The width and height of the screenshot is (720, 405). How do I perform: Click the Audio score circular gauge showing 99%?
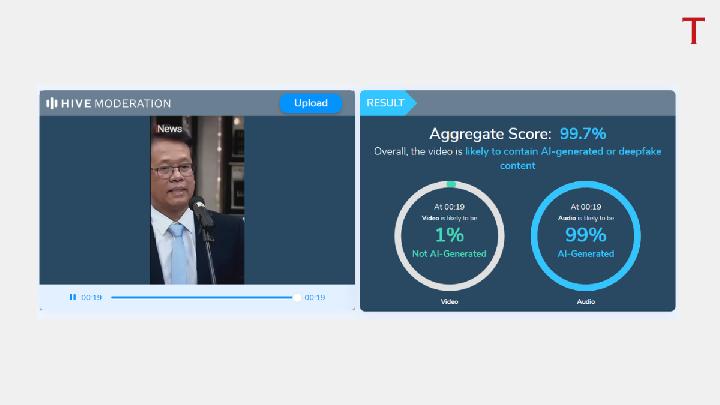(x=585, y=236)
